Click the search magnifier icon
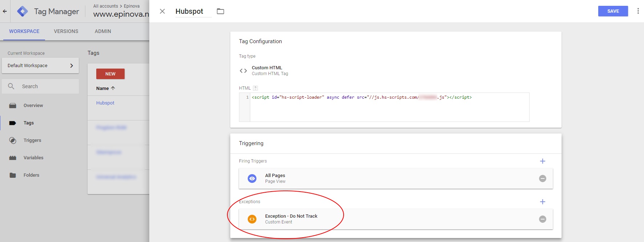The image size is (644, 242). 11,86
